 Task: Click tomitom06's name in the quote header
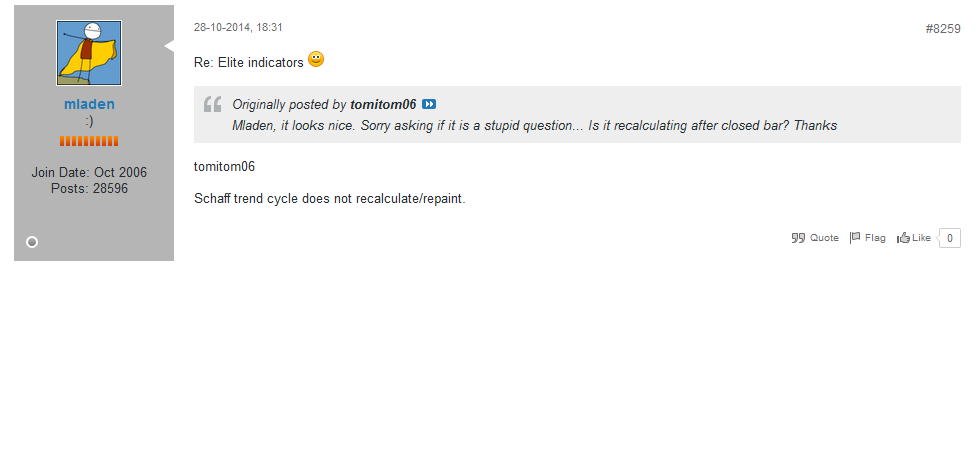(382, 105)
